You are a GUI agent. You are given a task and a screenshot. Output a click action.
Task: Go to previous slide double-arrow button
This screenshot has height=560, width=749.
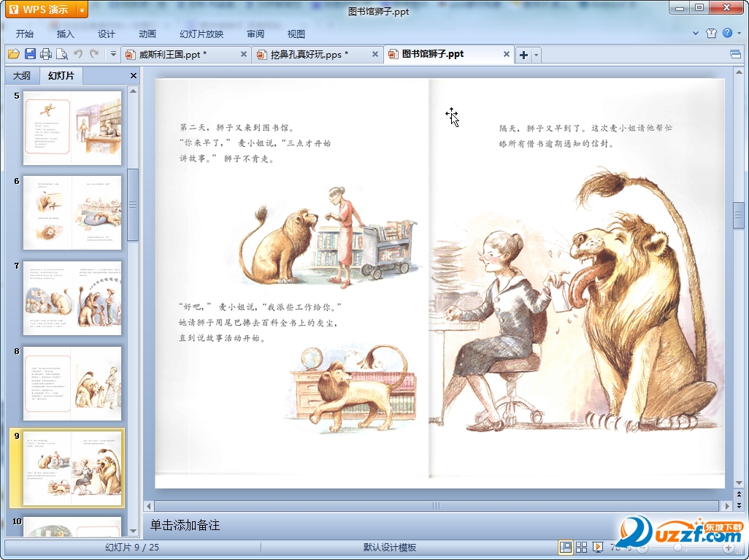pyautogui.click(x=739, y=494)
